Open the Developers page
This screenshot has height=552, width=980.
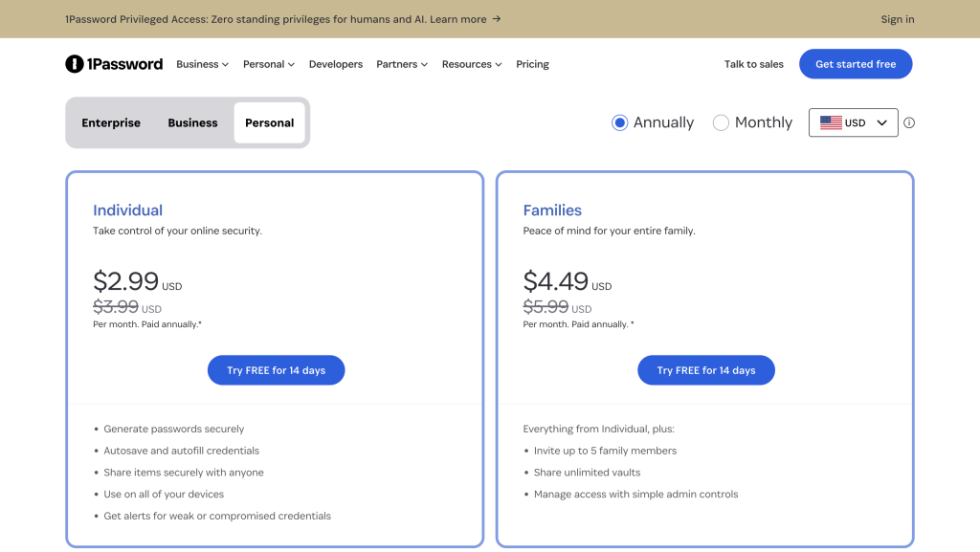pyautogui.click(x=336, y=64)
